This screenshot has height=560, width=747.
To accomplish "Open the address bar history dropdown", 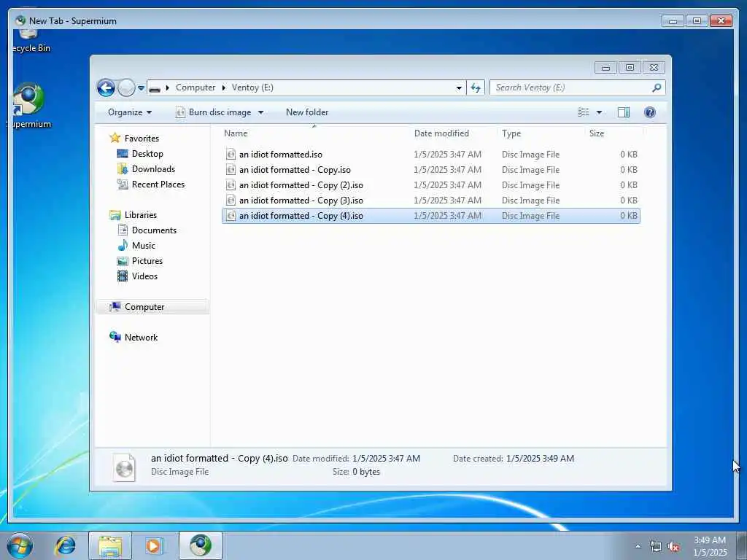I will (x=459, y=88).
